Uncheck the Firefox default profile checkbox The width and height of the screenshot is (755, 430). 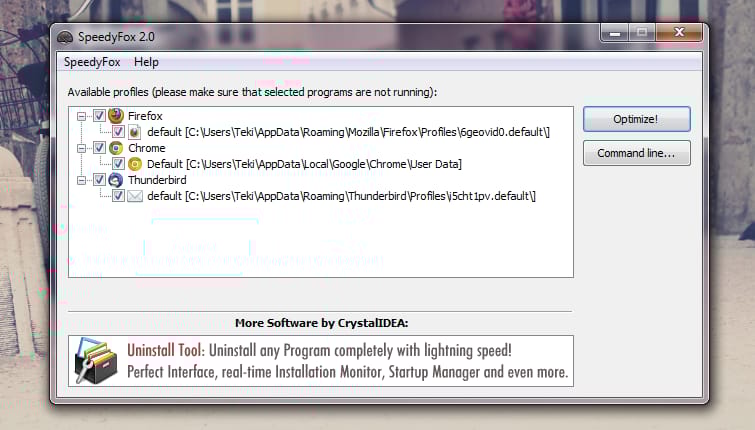(118, 131)
